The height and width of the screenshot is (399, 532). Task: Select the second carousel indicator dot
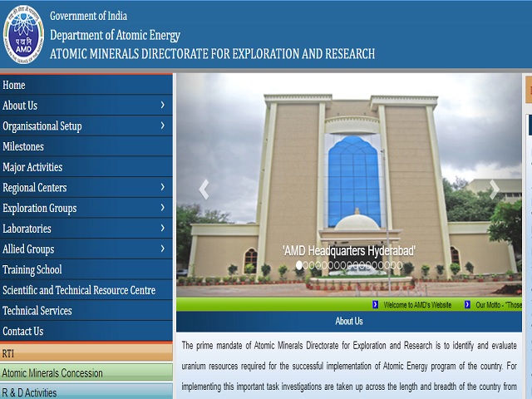click(305, 265)
